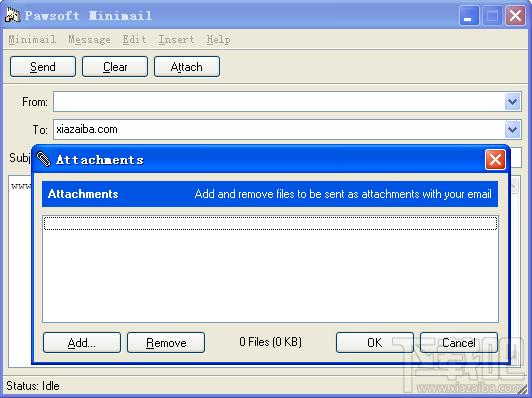Screen dimensions: 532x398
Task: Minimize the Pawsoft Minimail window
Action: pos(469,16)
